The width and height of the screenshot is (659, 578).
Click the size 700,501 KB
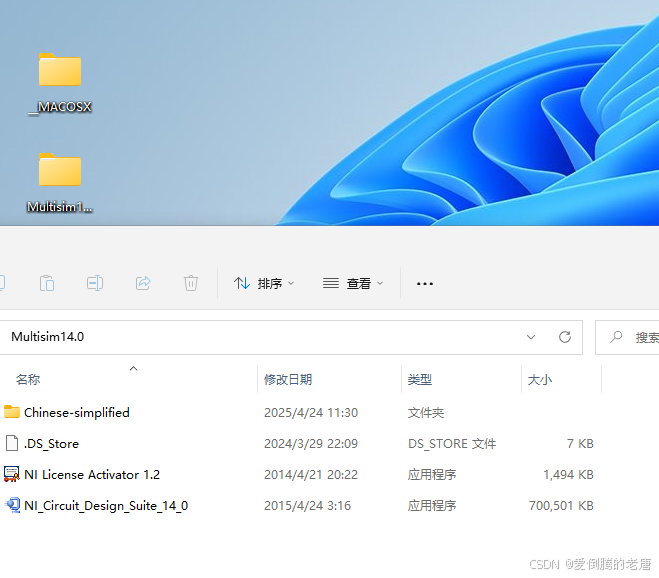coord(561,506)
